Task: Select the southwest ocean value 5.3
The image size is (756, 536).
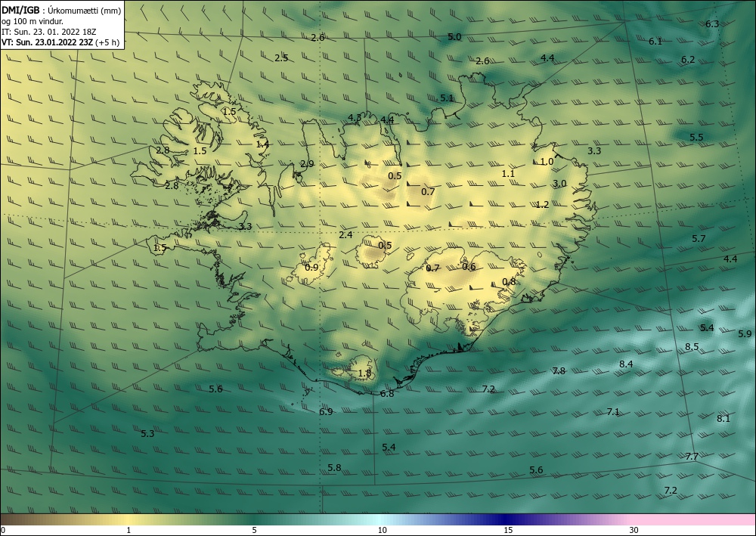Action: 147,433
